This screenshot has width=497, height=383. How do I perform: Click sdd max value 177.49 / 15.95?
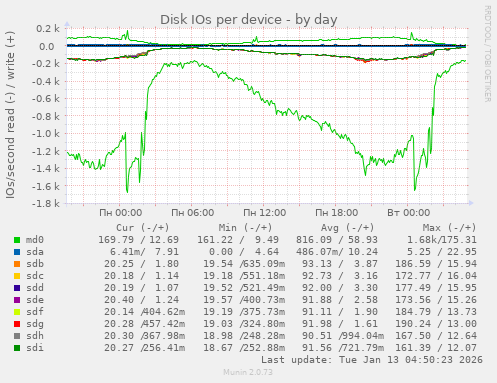(x=436, y=288)
